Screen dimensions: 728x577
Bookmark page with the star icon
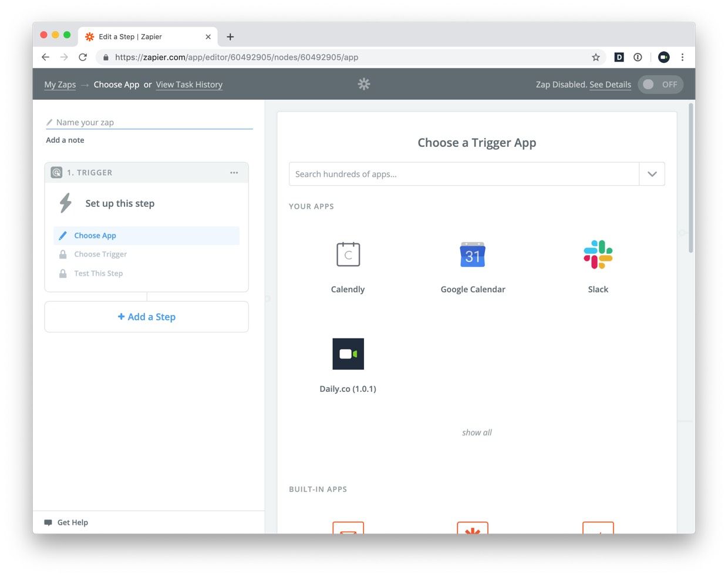(x=596, y=57)
